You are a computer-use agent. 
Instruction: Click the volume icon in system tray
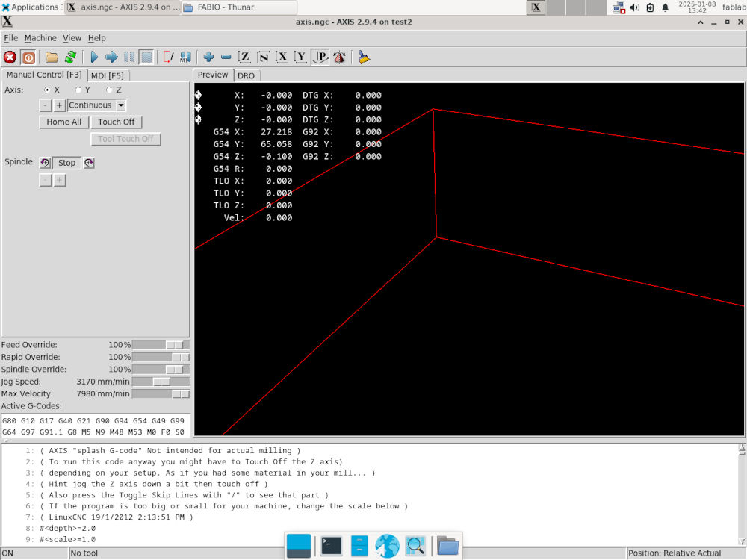(x=634, y=7)
